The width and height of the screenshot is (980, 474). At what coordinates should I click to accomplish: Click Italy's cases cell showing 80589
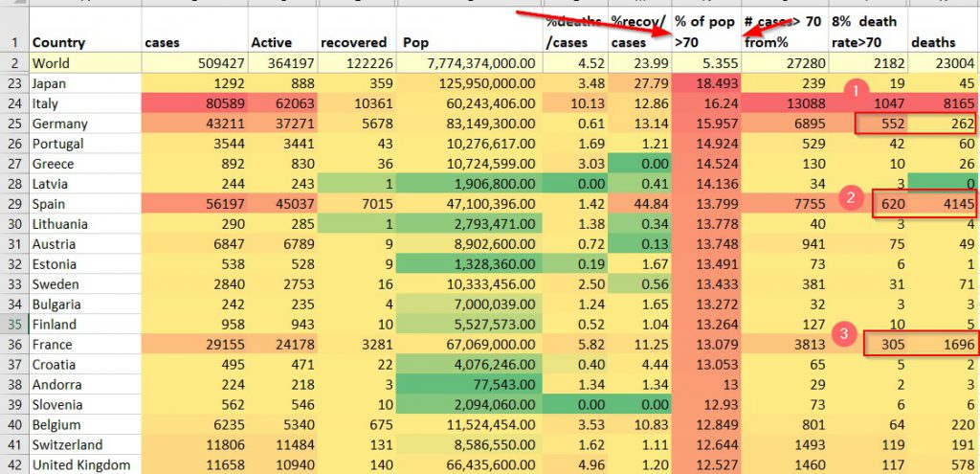(194, 103)
